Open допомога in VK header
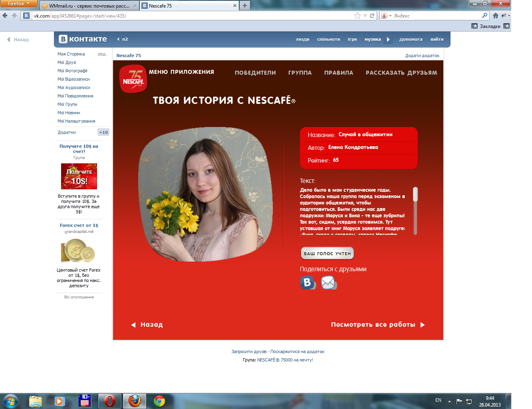Screen dimensions: 532x409 (x=411, y=39)
